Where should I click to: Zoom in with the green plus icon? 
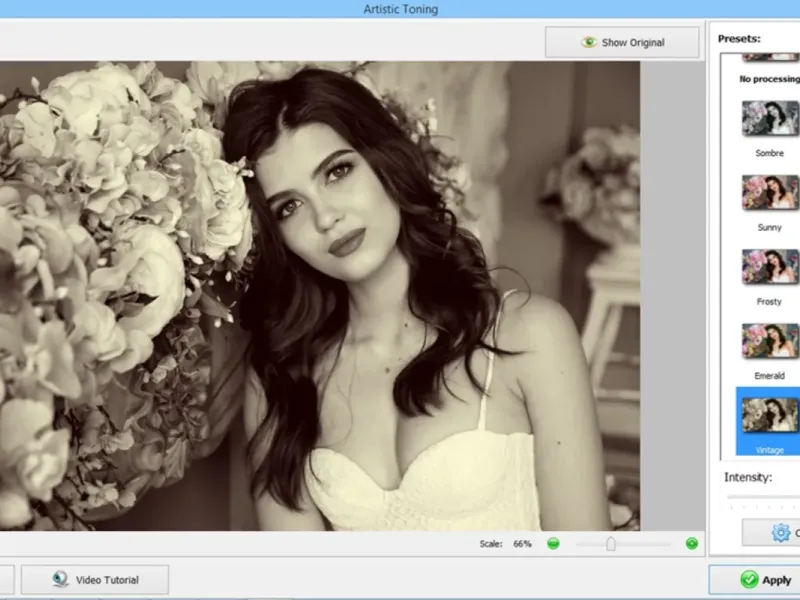coord(691,544)
